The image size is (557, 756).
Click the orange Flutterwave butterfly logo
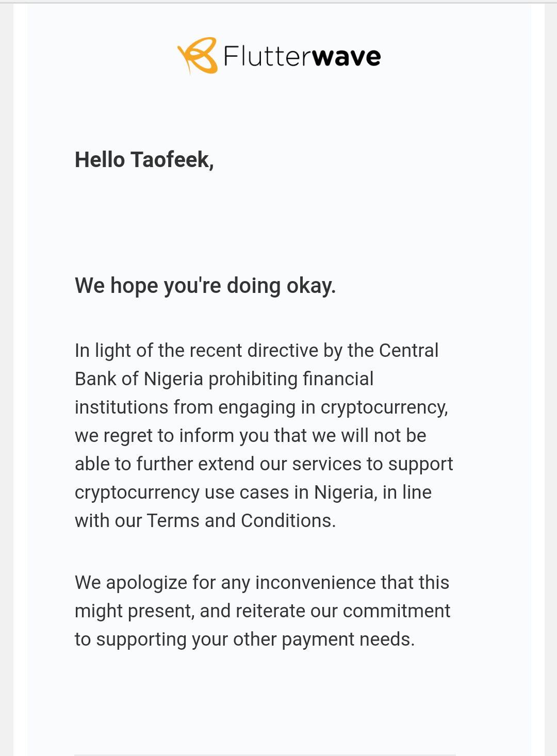point(198,56)
